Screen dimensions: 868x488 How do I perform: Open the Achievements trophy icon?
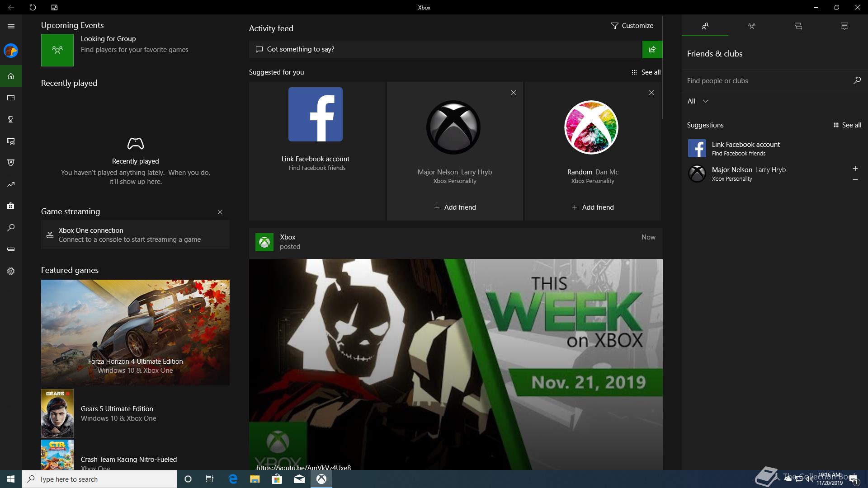click(11, 119)
